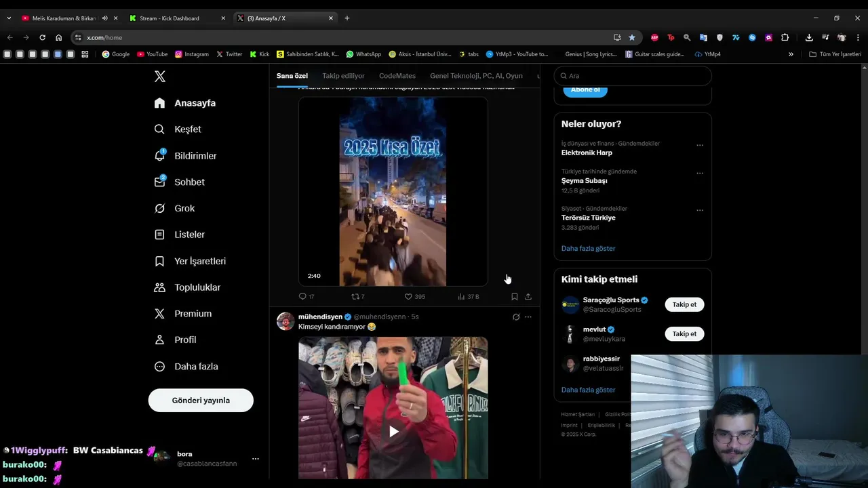Open Tüm Yer İşaretleri folder

[x=835, y=54]
